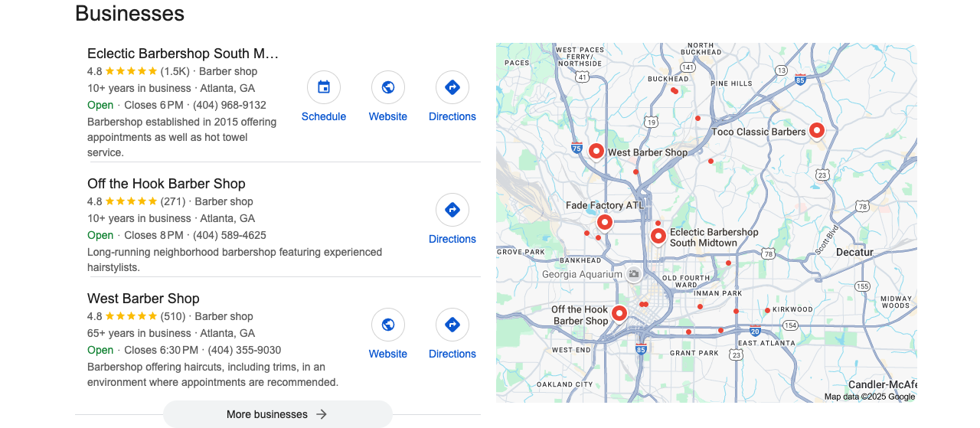Click phone number (404) 968-9132

pyautogui.click(x=230, y=105)
